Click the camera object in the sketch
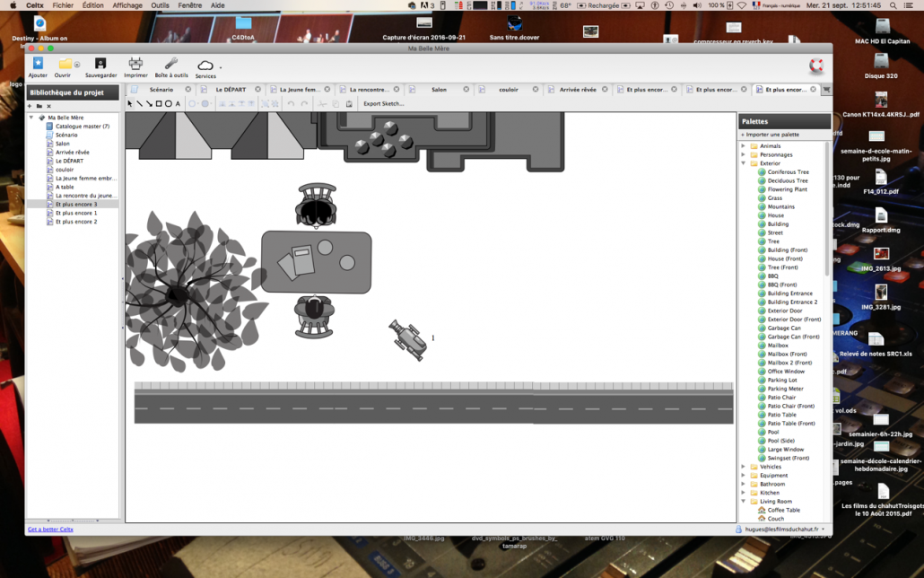Viewport: 924px width, 578px height. 408,340
